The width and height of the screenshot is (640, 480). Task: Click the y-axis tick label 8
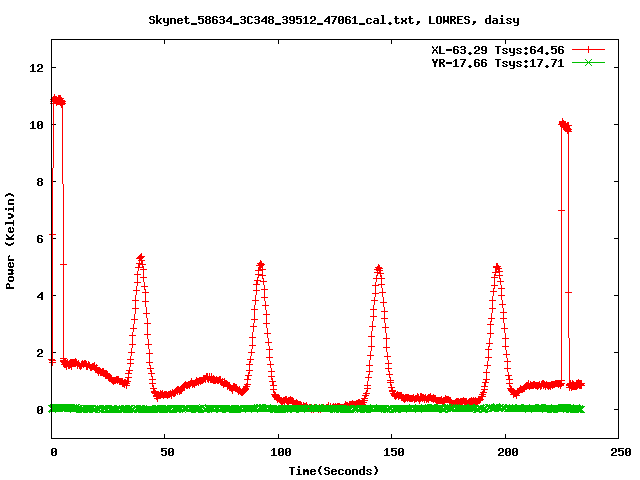(x=40, y=182)
